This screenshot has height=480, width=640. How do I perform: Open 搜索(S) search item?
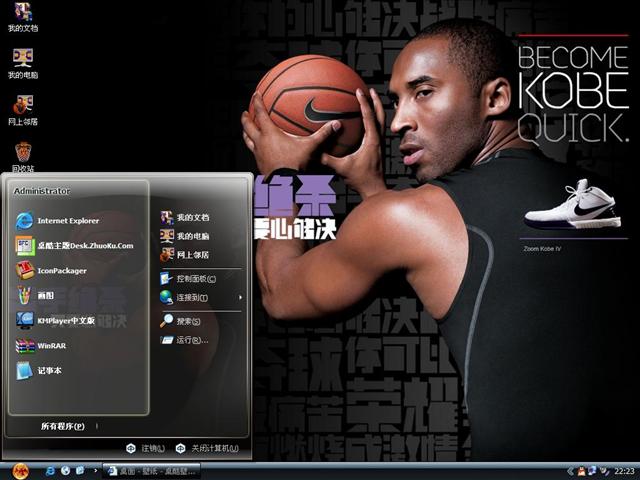[180, 321]
